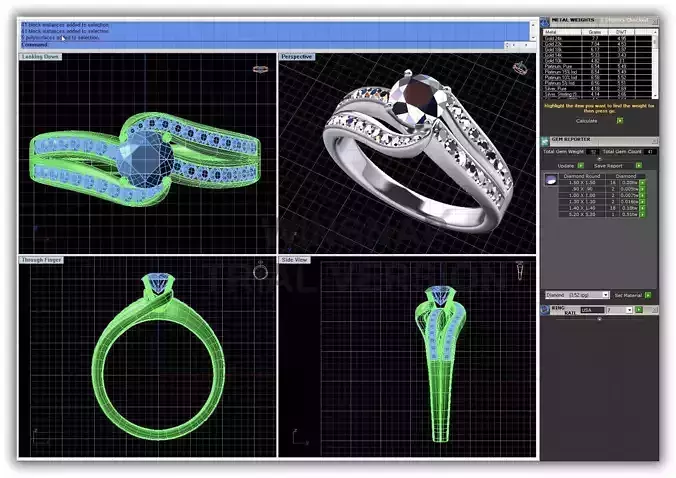This screenshot has width=676, height=478.
Task: Close the Metal Weights panel
Action: click(654, 21)
